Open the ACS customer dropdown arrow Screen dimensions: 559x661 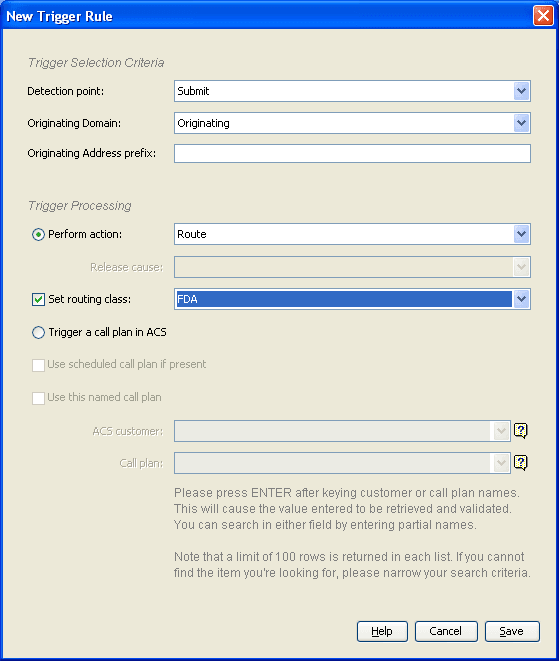click(x=501, y=431)
